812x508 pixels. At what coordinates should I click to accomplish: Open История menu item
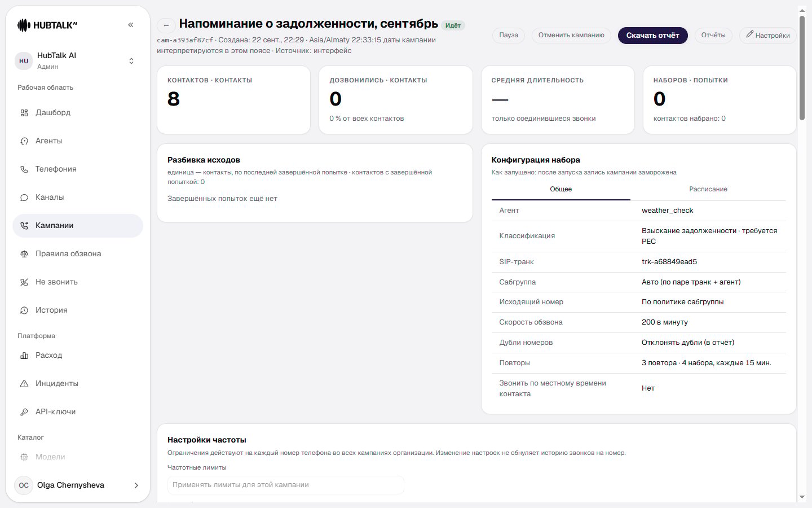point(78,310)
